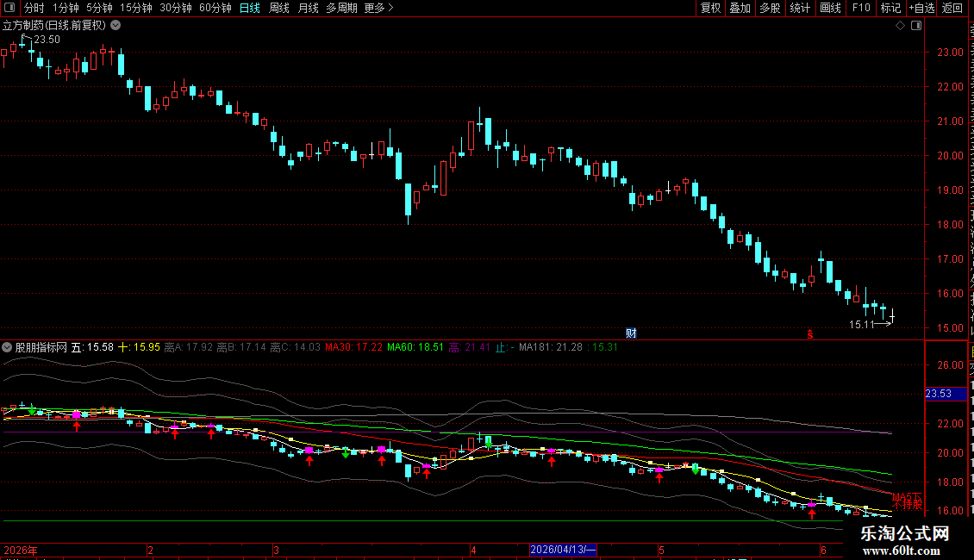Click the MA181: 21.28 indicator value
The width and height of the screenshot is (974, 560).
(551, 347)
